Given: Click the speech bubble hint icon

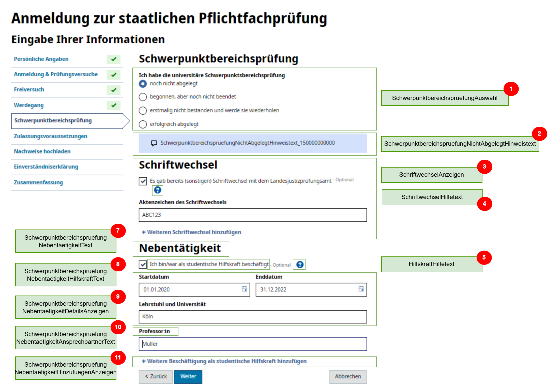Looking at the screenshot, I should point(154,143).
